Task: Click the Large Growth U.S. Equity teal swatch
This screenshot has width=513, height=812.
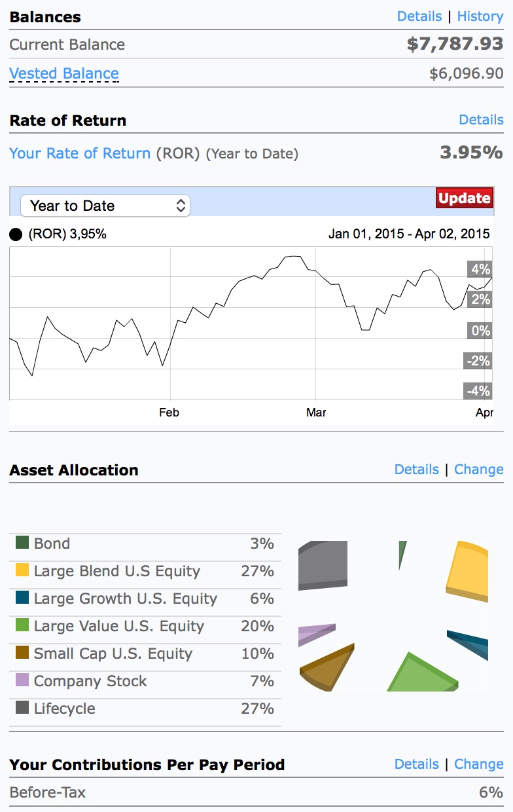Action: tap(22, 598)
